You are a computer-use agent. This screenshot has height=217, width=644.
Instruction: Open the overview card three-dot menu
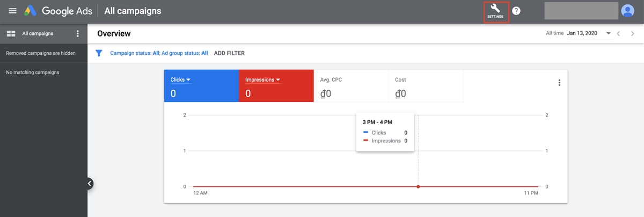(x=559, y=83)
